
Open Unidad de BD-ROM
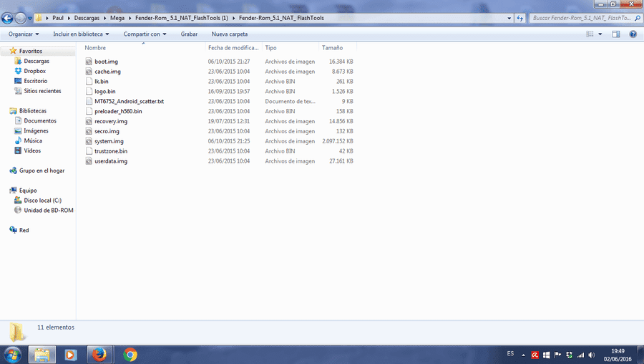[x=49, y=210]
